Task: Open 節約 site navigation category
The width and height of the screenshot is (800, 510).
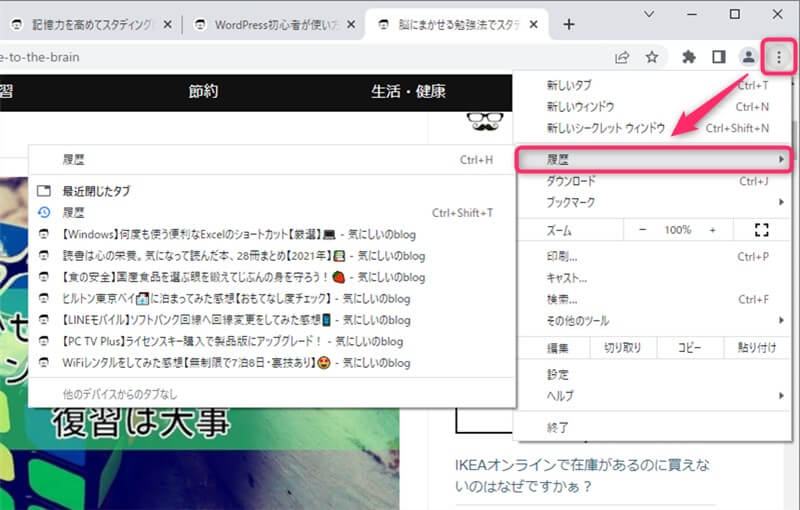Action: pyautogui.click(x=204, y=91)
